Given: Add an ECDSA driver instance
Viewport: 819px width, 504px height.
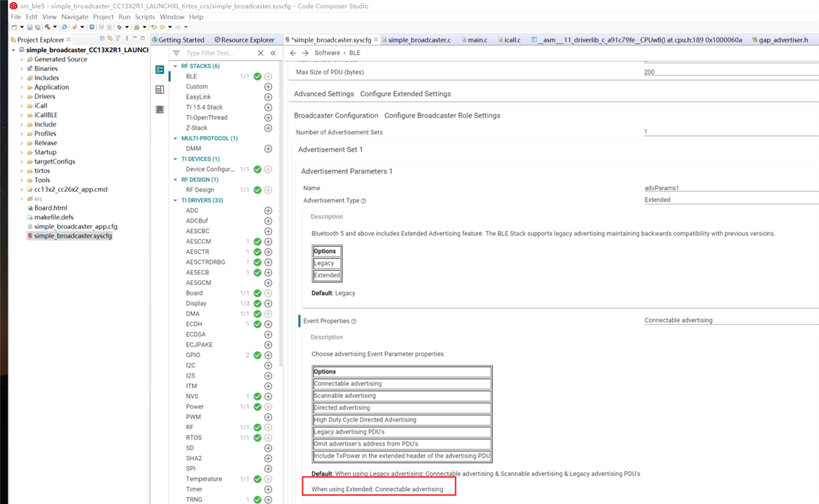Looking at the screenshot, I should pyautogui.click(x=268, y=334).
